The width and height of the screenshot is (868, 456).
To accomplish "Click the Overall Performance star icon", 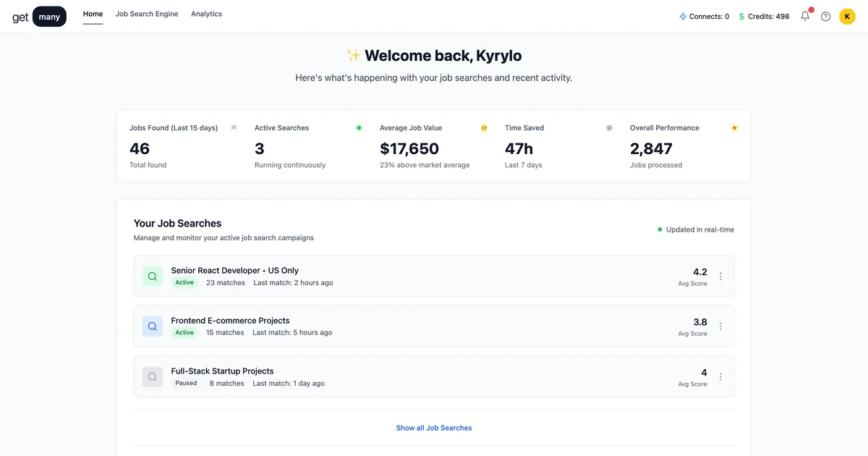I will (x=734, y=127).
